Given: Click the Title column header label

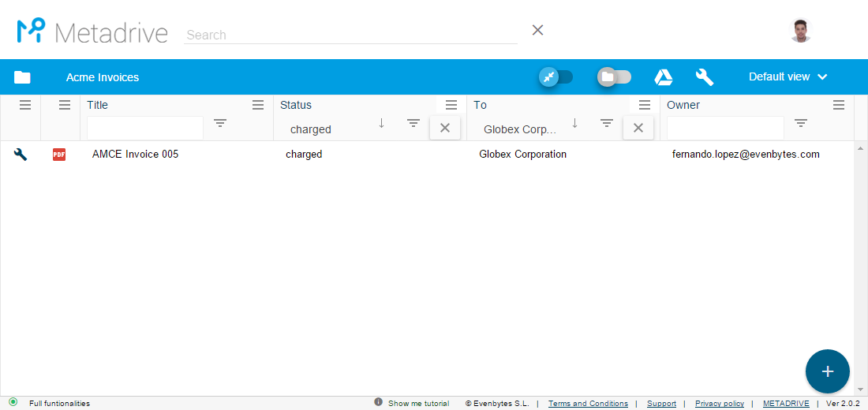Looking at the screenshot, I should tap(97, 105).
